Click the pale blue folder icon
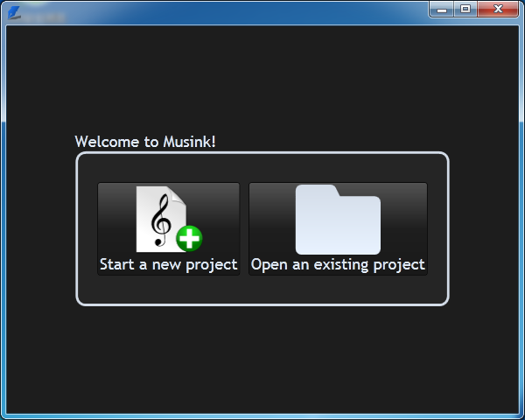 pyautogui.click(x=338, y=220)
